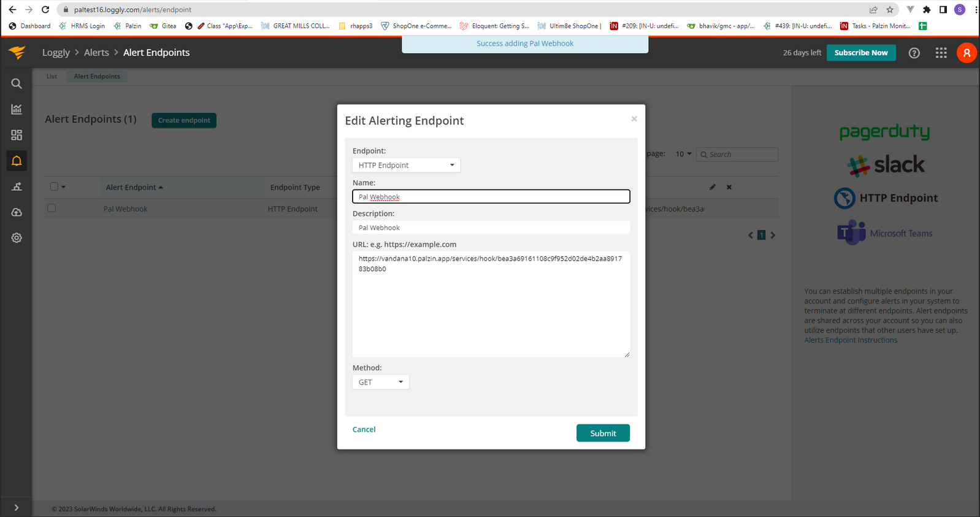Sort by the Alert Endpoint column header
Viewport: 980px width, 517px height.
pyautogui.click(x=134, y=187)
